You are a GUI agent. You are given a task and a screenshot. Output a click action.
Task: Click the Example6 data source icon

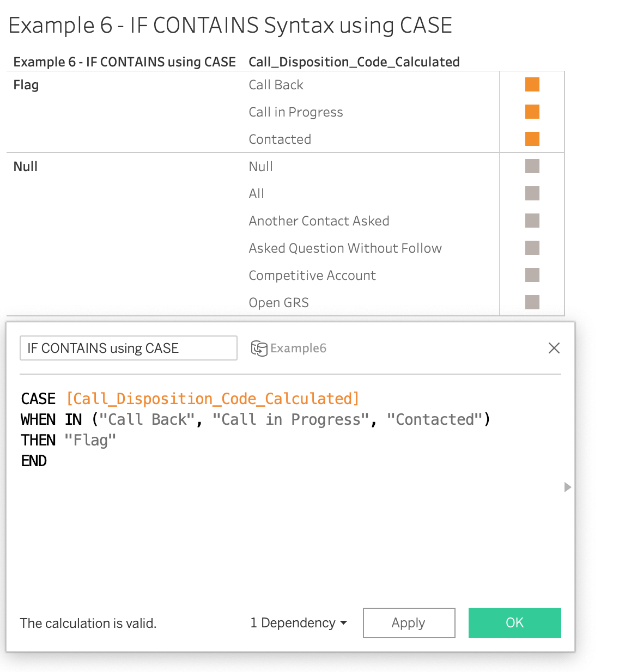(259, 348)
